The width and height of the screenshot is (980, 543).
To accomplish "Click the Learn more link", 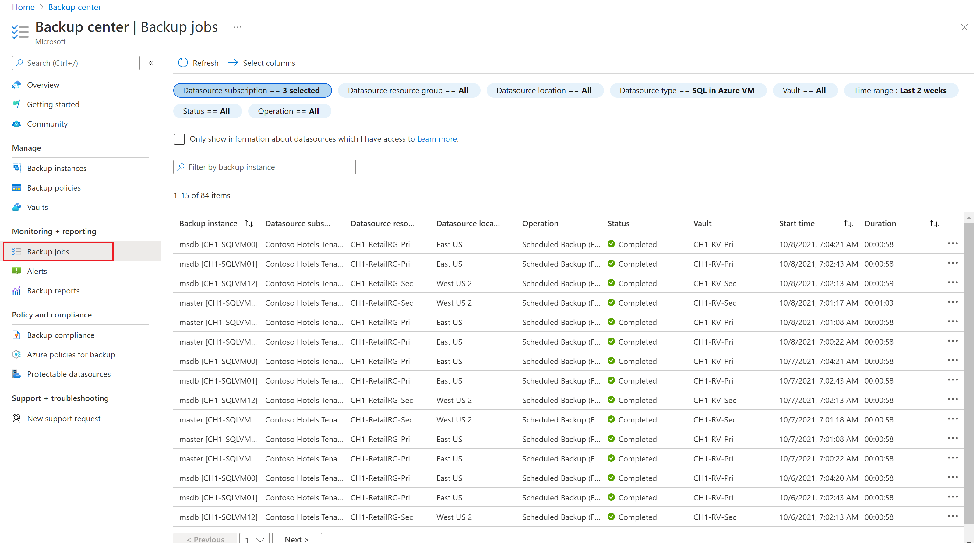I will pos(438,138).
